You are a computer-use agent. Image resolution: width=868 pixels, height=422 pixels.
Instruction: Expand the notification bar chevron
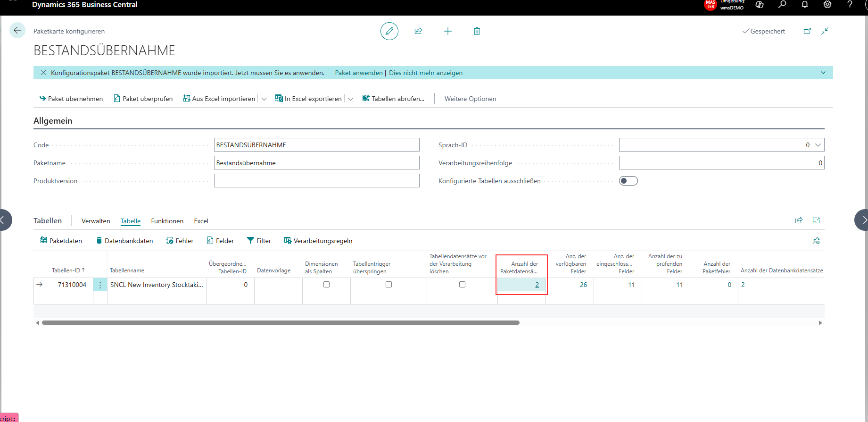pyautogui.click(x=823, y=73)
